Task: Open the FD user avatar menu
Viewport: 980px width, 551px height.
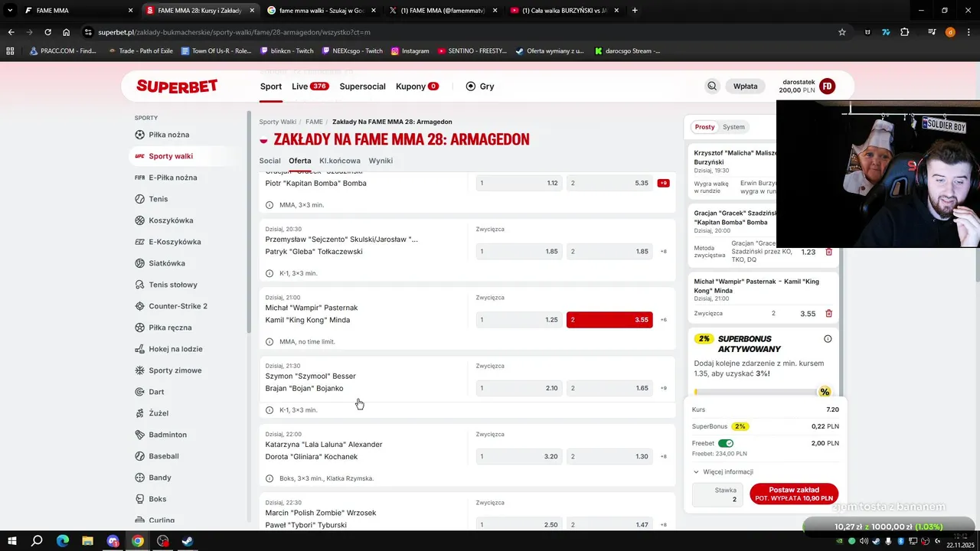Action: click(x=827, y=86)
